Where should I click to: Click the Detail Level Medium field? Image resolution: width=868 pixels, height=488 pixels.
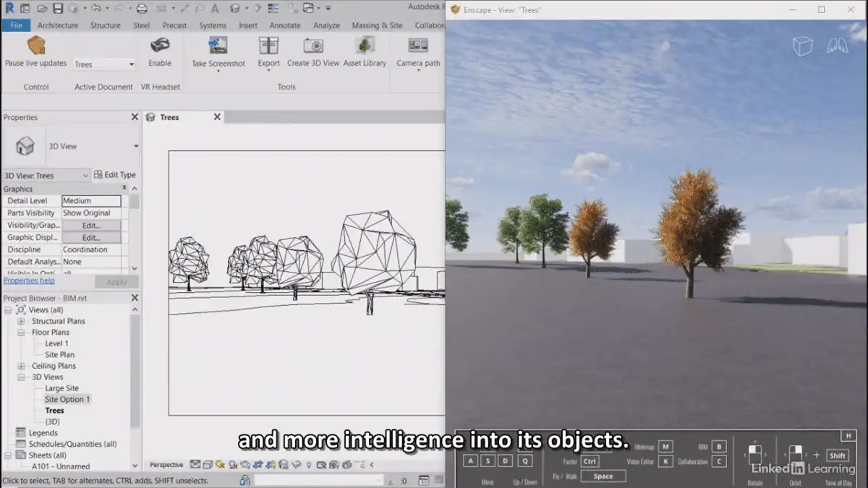coord(91,201)
